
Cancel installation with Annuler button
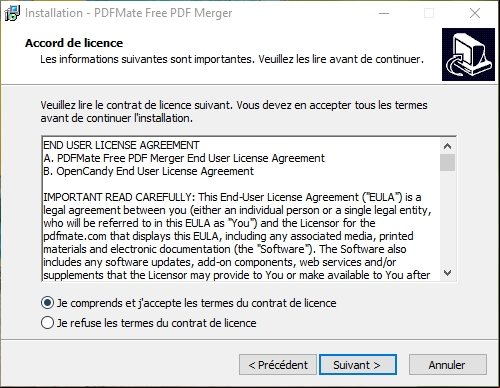(448, 365)
